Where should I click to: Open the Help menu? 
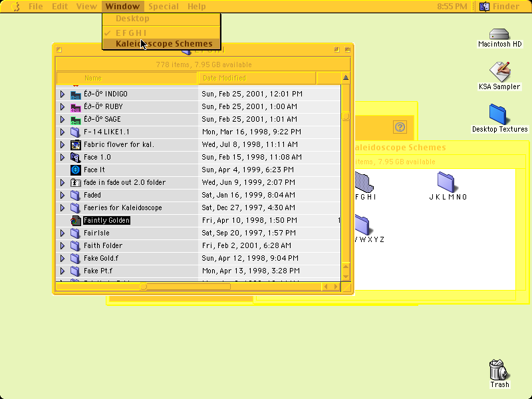click(x=196, y=7)
